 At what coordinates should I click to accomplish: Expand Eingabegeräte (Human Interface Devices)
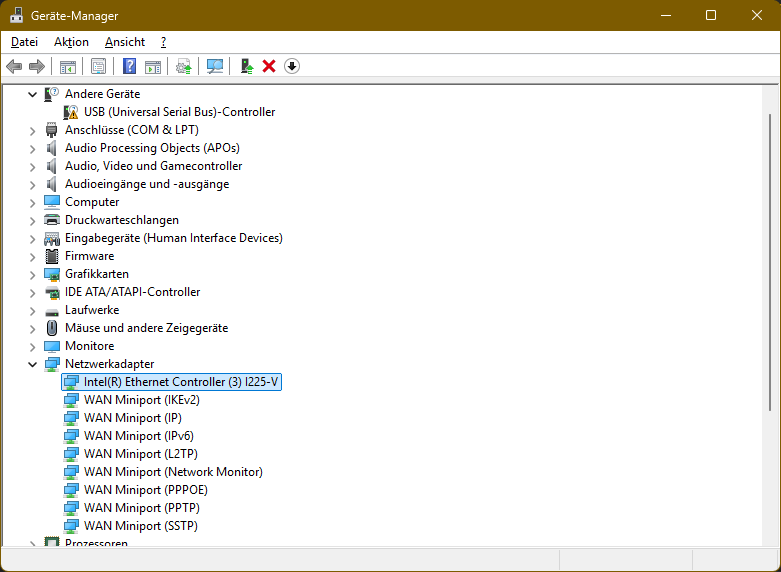33,239
